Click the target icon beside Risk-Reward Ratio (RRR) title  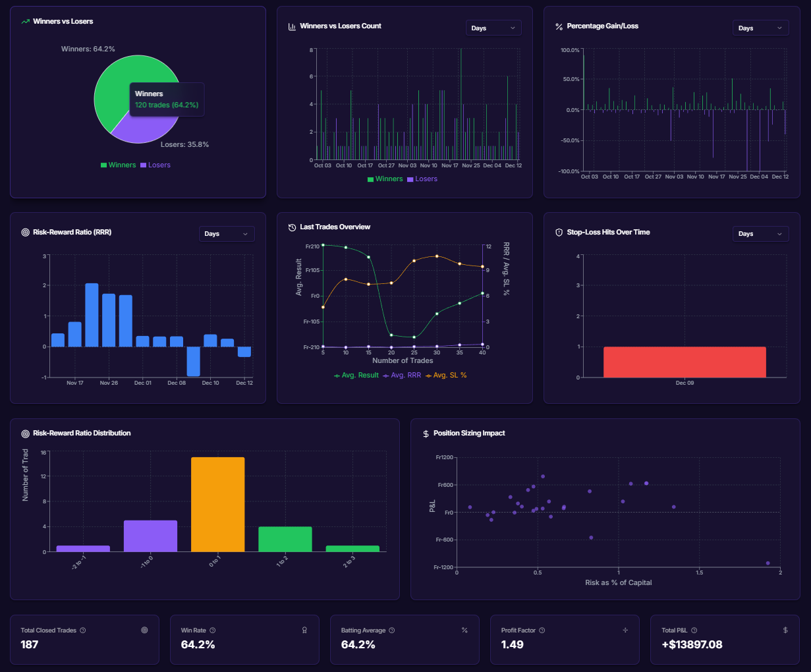point(26,233)
